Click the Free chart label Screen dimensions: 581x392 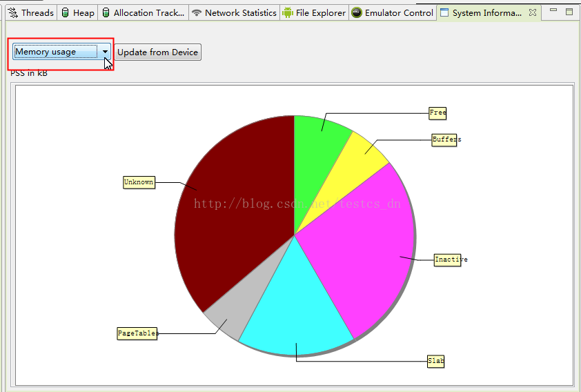tap(437, 113)
